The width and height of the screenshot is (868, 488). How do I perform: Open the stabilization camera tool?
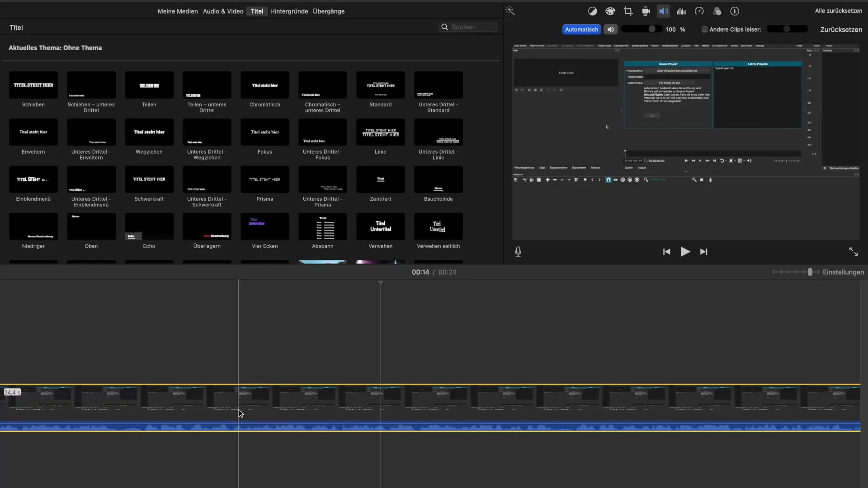[646, 11]
